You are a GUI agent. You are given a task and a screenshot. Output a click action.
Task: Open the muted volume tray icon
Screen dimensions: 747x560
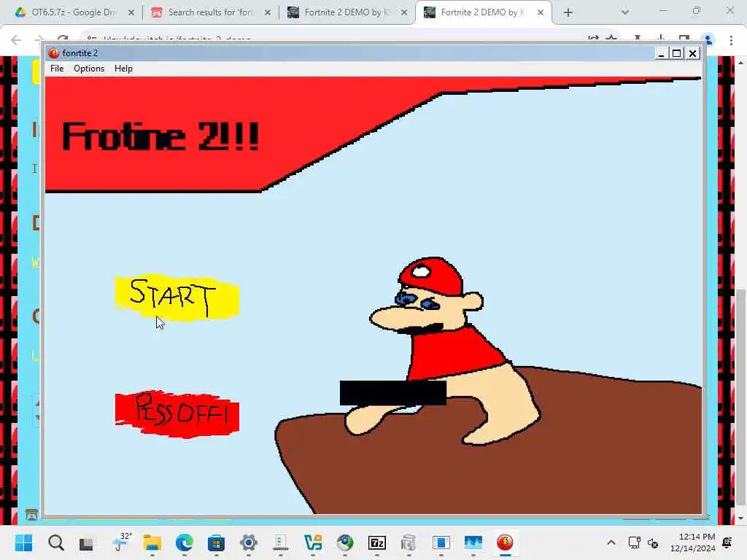tap(653, 542)
